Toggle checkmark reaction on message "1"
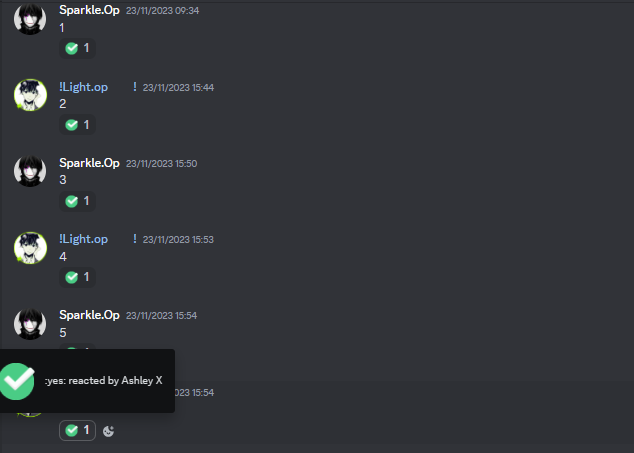This screenshot has width=634, height=453. (78, 48)
